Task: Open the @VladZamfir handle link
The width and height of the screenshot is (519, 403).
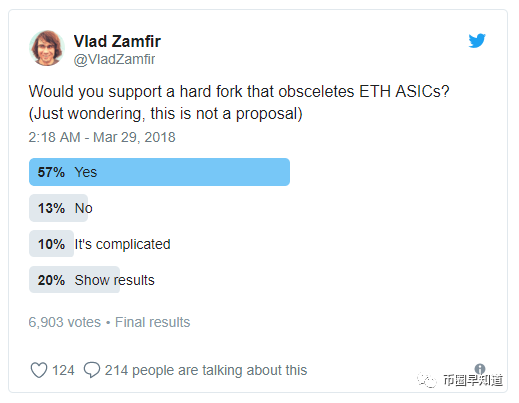Action: (x=114, y=59)
